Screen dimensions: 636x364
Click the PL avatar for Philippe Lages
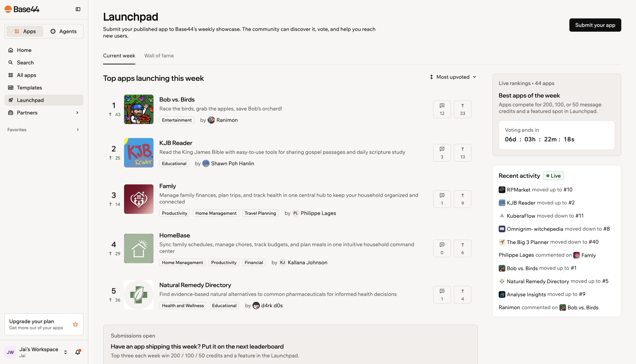296,213
